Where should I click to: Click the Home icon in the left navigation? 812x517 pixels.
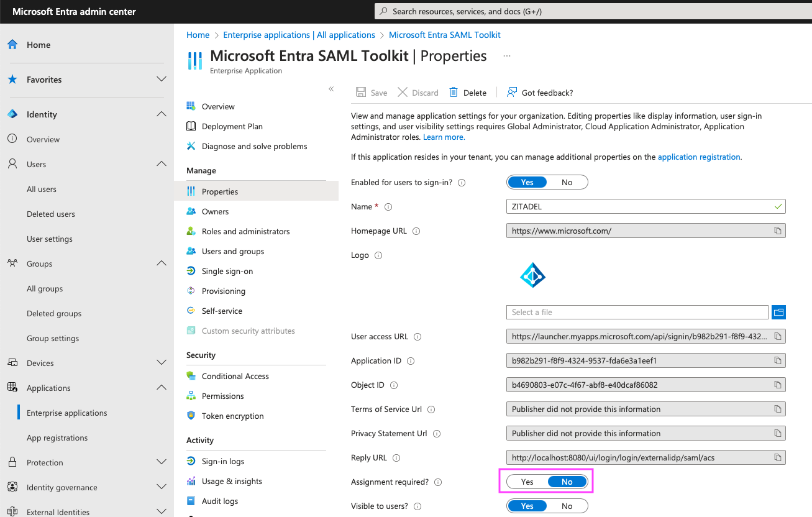(x=12, y=44)
